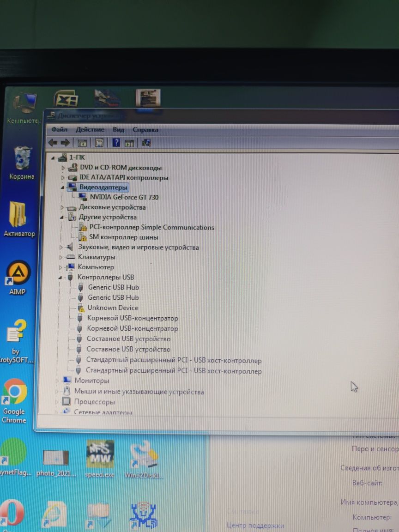Collapse the Другие устройства category

[x=62, y=217]
